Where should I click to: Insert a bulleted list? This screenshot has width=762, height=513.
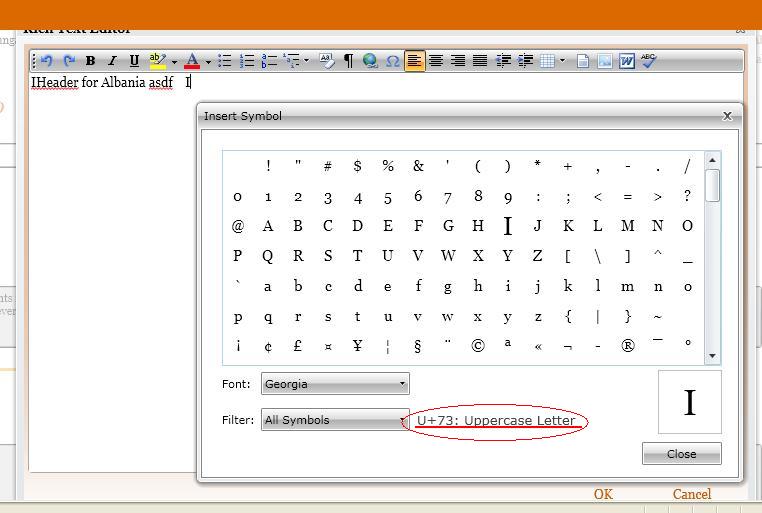pyautogui.click(x=225, y=61)
